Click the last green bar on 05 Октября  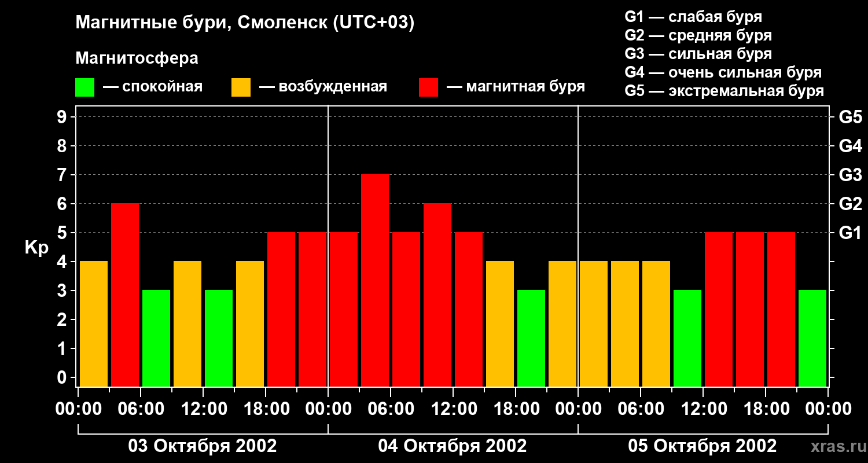[812, 338]
